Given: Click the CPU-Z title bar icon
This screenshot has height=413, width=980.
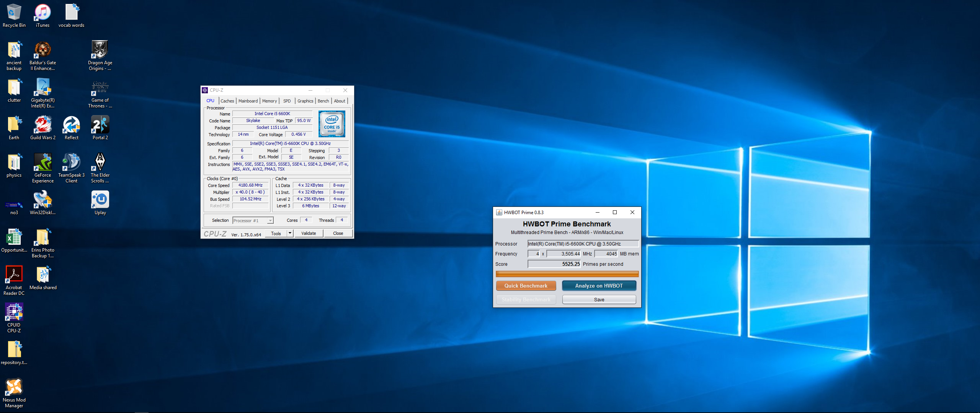Looking at the screenshot, I should click(205, 90).
